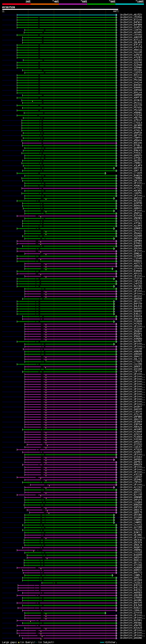
Task: Select the UniRef100_Q70VX6 label
Action: 131,268
